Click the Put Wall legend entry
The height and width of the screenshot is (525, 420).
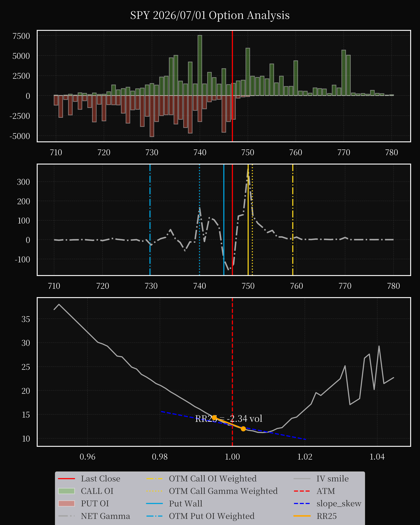[174, 504]
